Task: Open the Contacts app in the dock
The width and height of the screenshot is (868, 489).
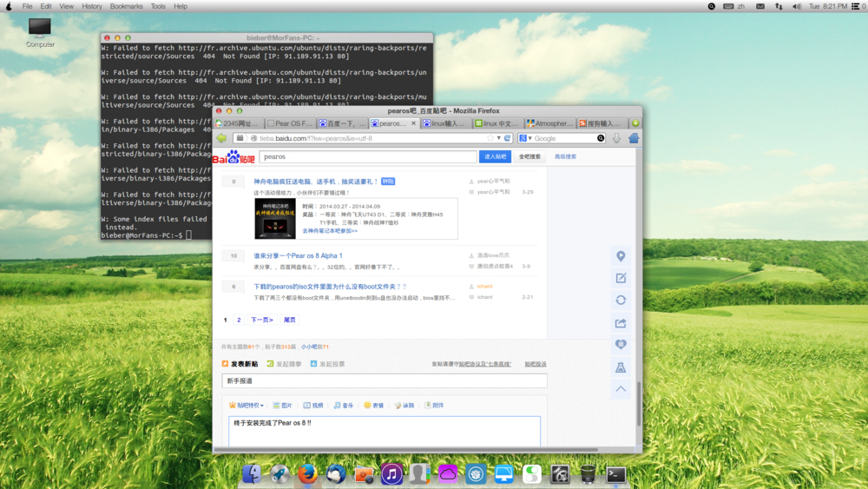Action: coord(419,474)
